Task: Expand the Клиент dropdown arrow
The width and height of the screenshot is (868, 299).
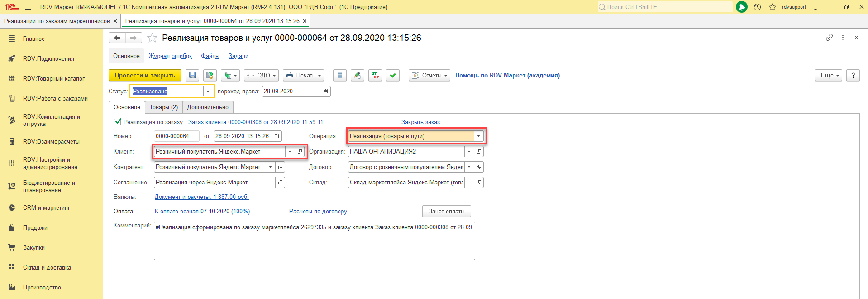Action: (x=290, y=152)
